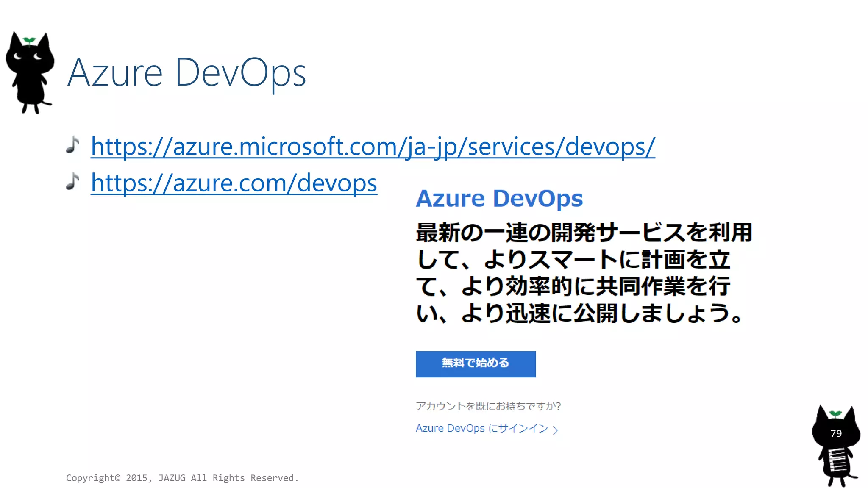Click the music note bullet before azure.com/devops link
The height and width of the screenshot is (488, 868).
coord(73,181)
